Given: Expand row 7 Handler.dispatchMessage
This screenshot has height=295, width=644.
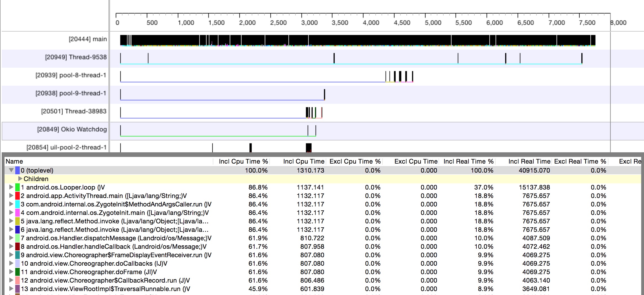Looking at the screenshot, I should (11, 238).
